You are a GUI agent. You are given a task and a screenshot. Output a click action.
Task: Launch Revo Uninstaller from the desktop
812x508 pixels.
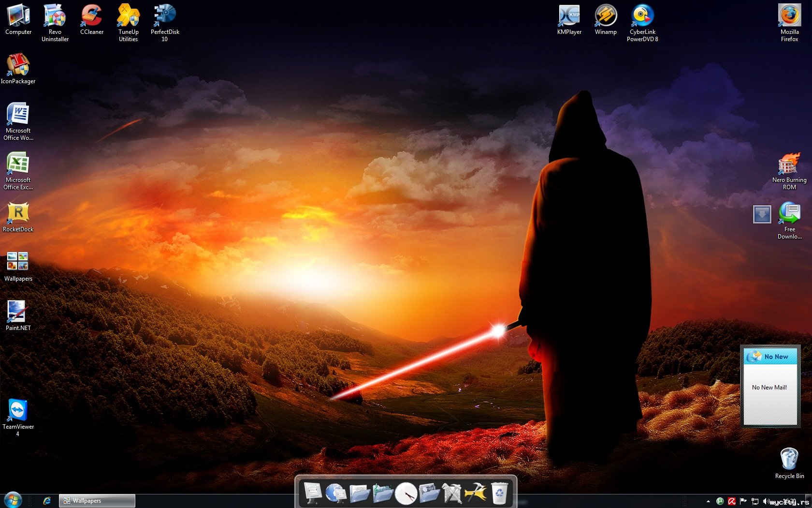(55, 22)
